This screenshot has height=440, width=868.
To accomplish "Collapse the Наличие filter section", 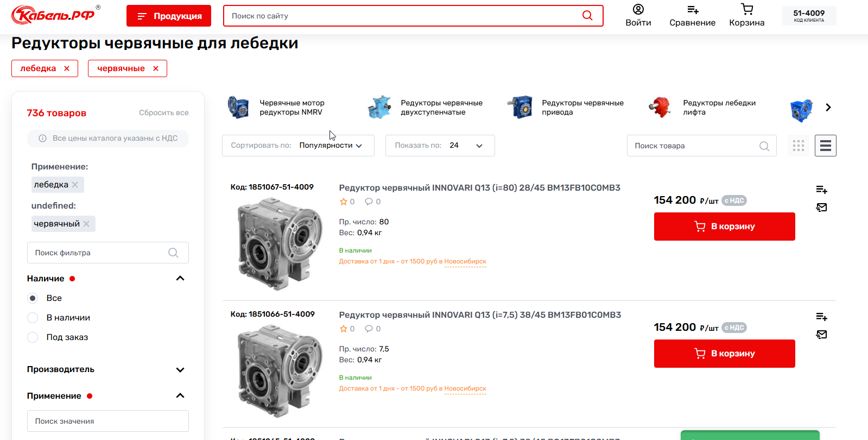I will 180,279.
